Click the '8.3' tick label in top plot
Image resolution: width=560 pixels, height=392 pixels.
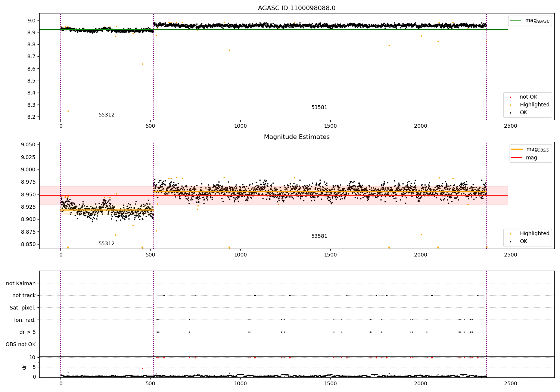31,105
